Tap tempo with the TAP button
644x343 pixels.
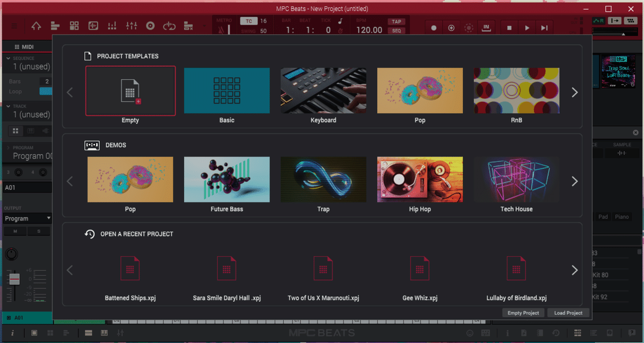397,22
